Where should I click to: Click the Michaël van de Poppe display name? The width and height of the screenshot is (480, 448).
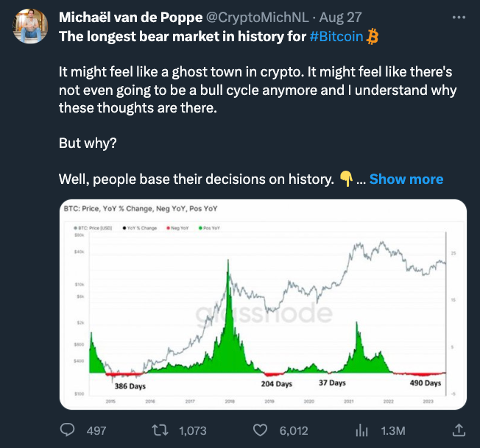click(131, 17)
